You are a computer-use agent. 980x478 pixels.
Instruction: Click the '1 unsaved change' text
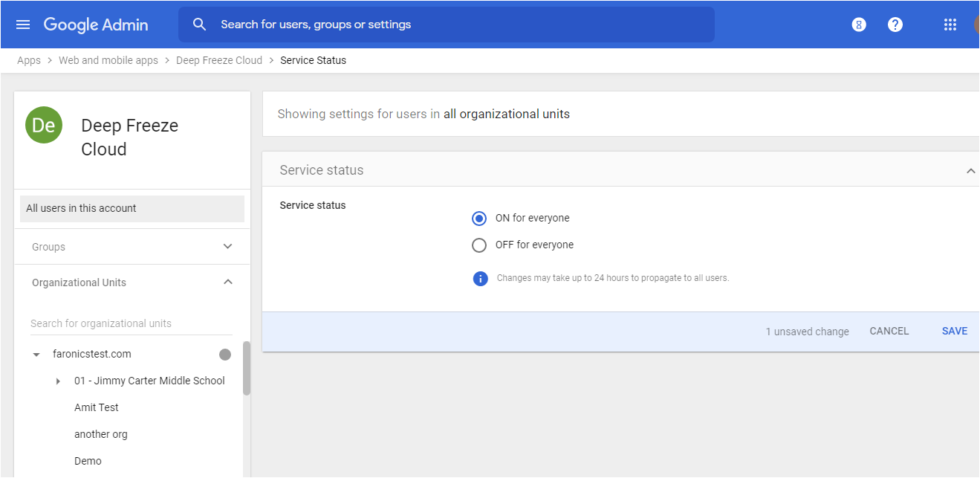click(808, 332)
